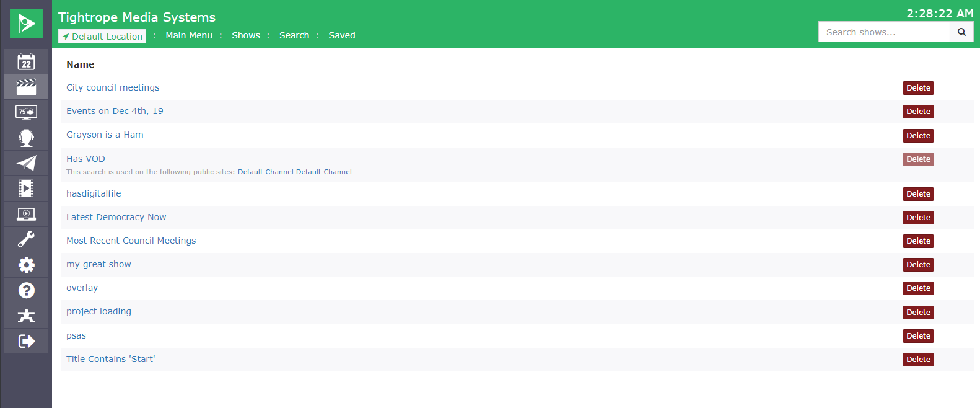Go to Main Menu in breadcrumb
This screenshot has width=980, height=408.
189,35
